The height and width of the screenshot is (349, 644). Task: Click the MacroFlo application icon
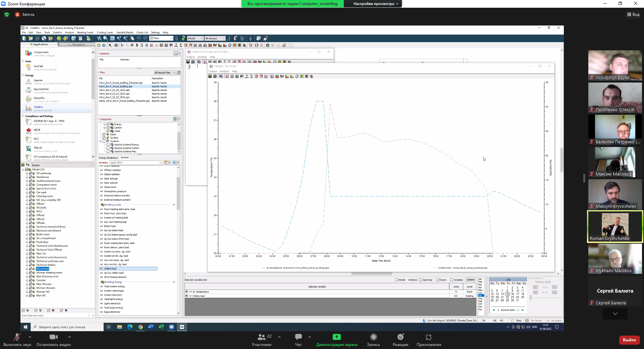[29, 99]
